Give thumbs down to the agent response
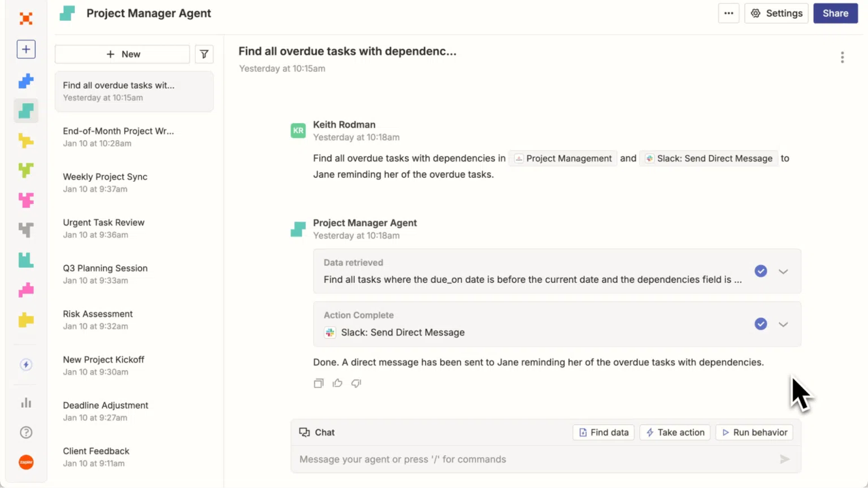 356,383
